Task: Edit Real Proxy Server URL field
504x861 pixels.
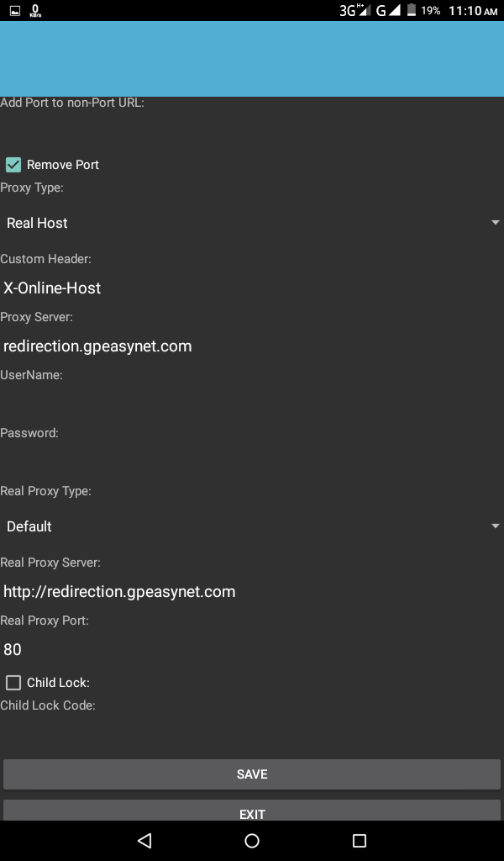Action: (252, 591)
